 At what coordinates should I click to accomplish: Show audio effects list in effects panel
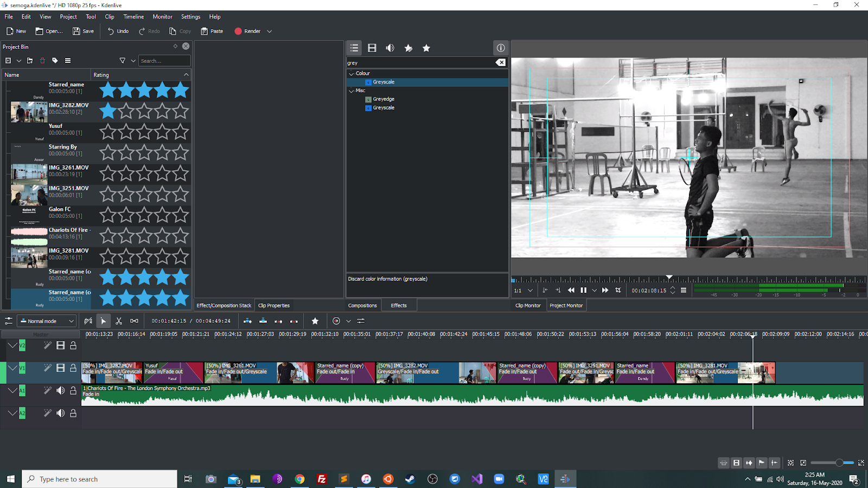tap(390, 48)
